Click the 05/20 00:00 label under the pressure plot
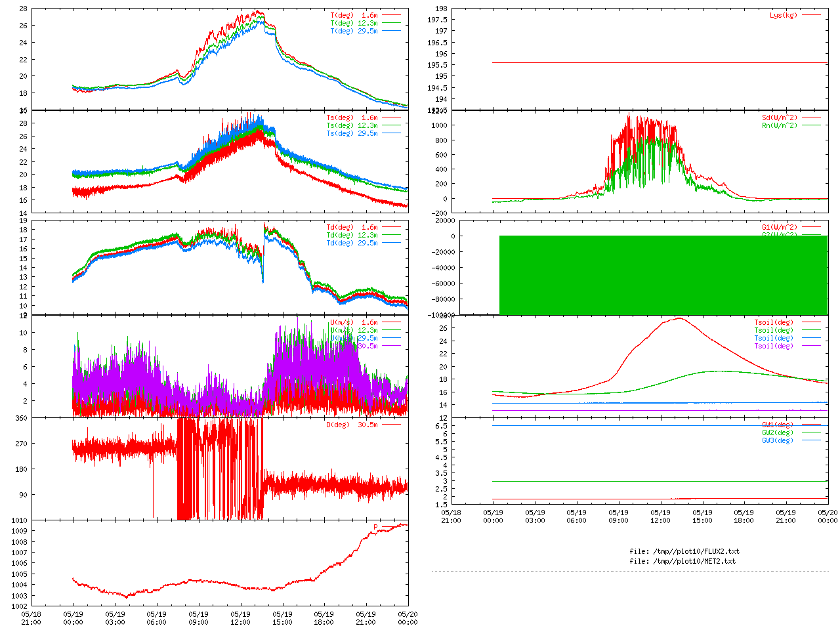 coord(408,619)
